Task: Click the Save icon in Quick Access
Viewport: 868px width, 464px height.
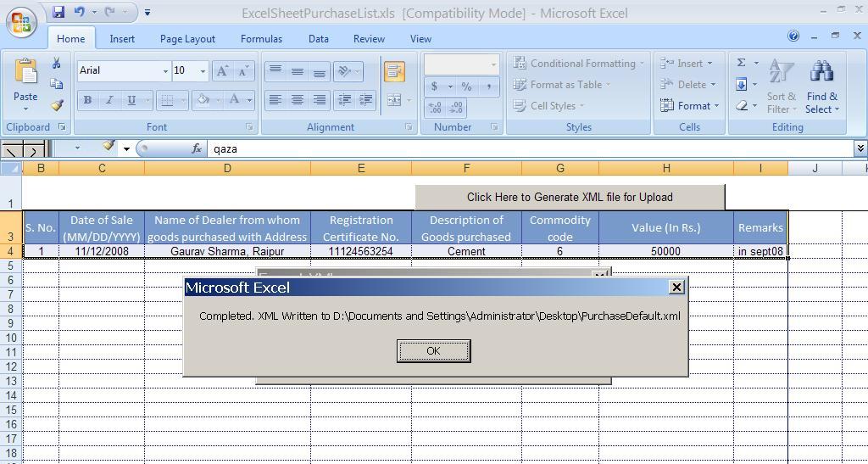Action: coord(58,13)
